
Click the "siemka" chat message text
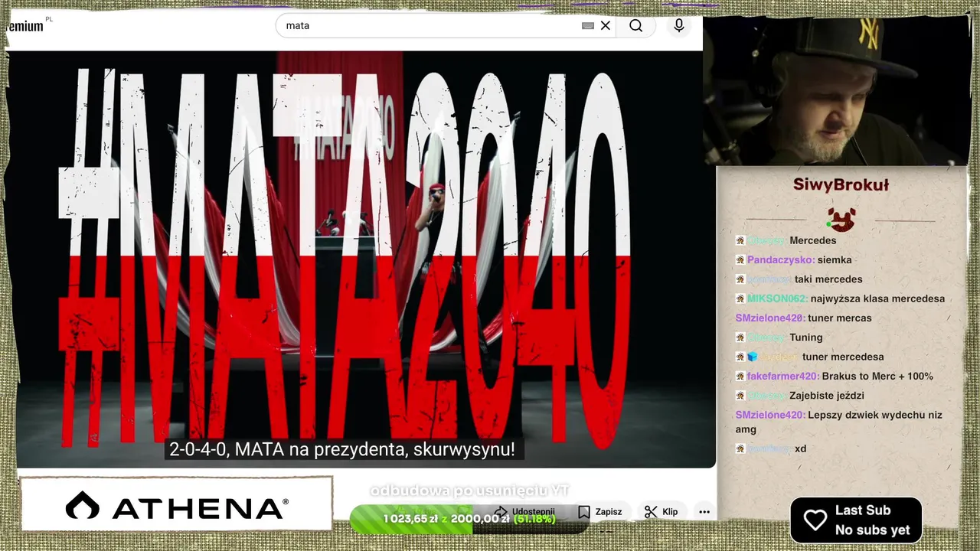point(835,260)
